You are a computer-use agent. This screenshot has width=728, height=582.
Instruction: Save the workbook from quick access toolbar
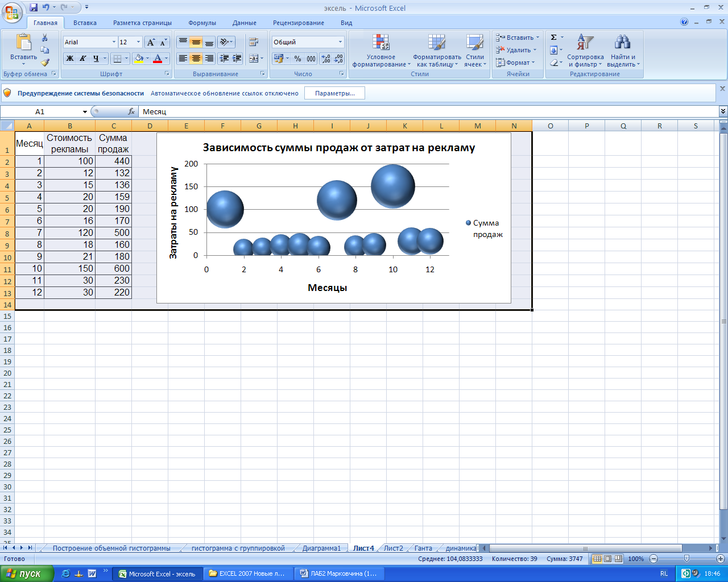(x=34, y=7)
